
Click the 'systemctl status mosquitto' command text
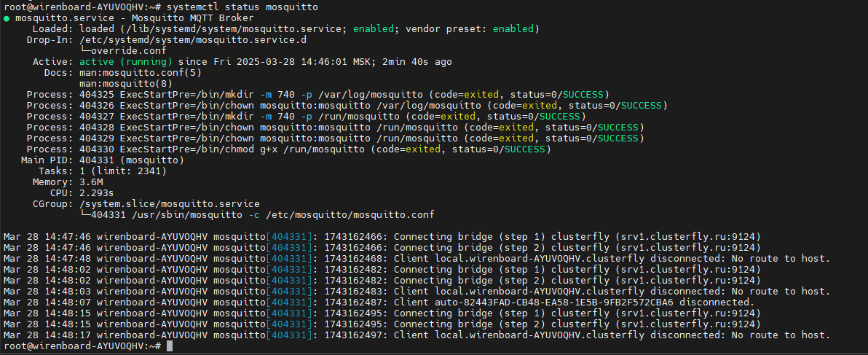point(242,7)
